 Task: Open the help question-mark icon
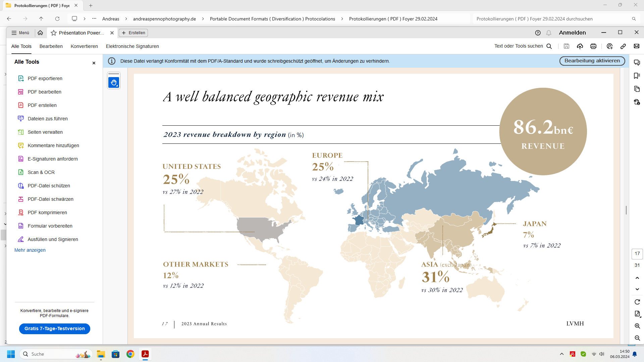pyautogui.click(x=538, y=33)
